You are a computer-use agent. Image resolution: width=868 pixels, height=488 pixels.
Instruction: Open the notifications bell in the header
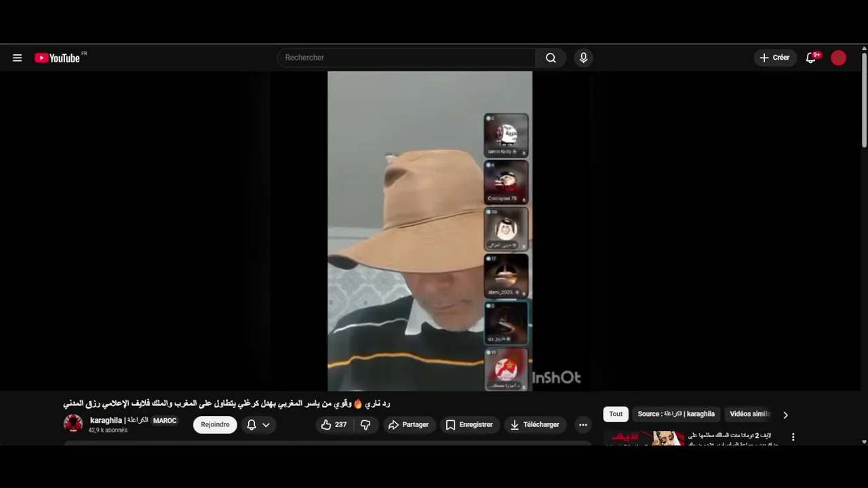tap(811, 58)
